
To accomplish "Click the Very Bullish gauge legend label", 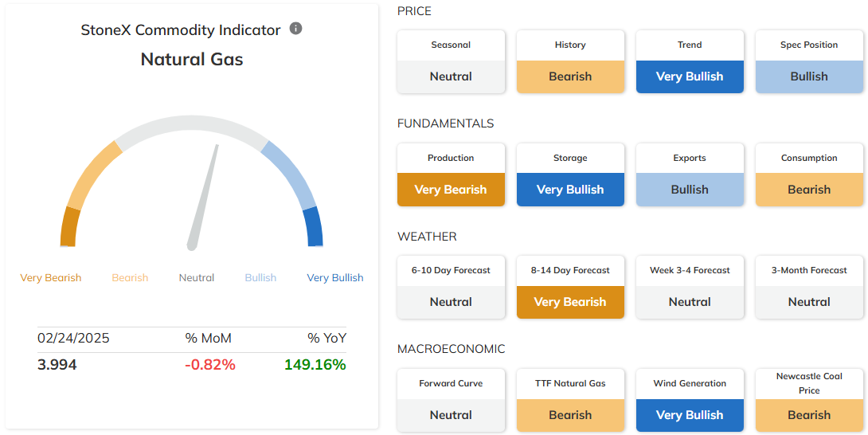I will pyautogui.click(x=335, y=277).
